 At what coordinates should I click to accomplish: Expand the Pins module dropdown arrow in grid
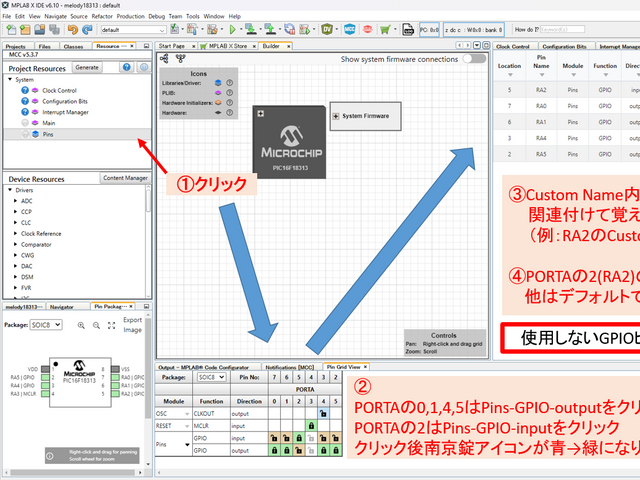click(x=187, y=444)
